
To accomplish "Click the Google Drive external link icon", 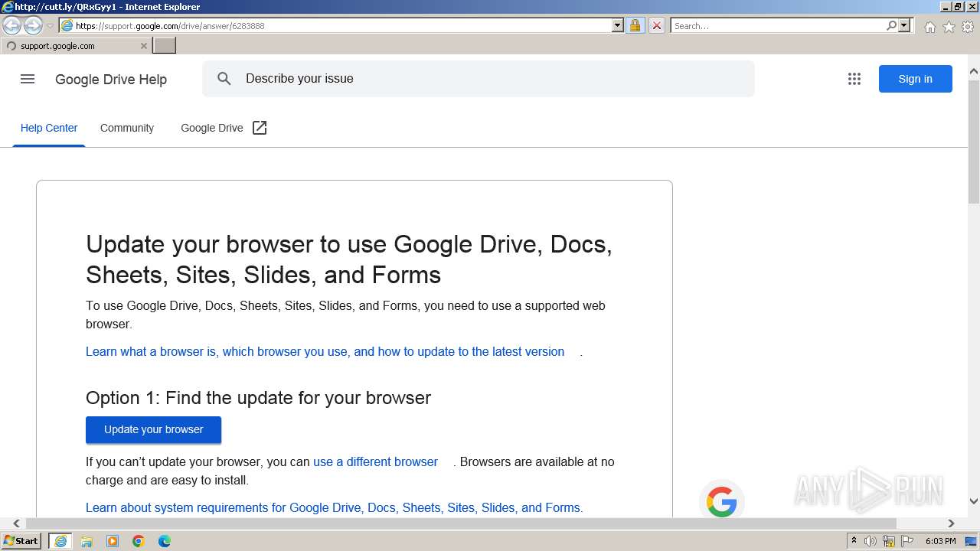I will coord(260,128).
